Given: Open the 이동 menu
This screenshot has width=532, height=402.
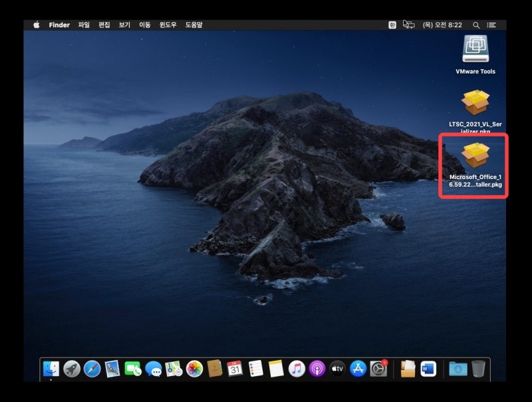Looking at the screenshot, I should click(x=145, y=25).
